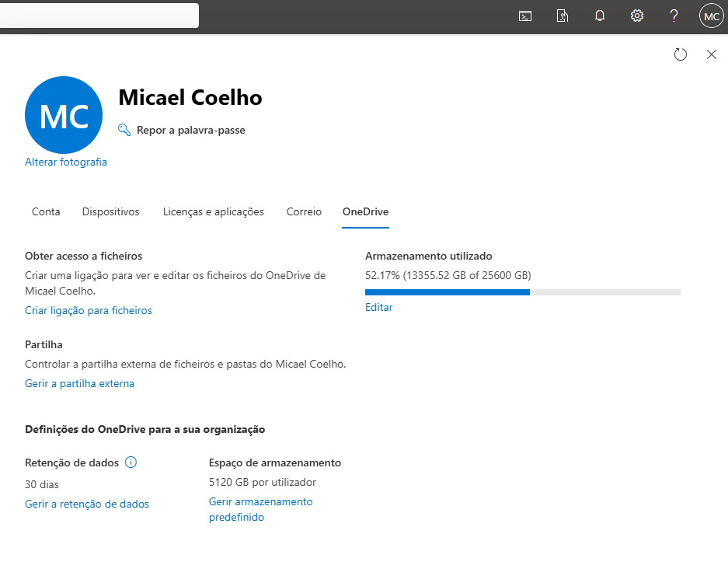
Task: Refresh the user details panel
Action: click(680, 54)
